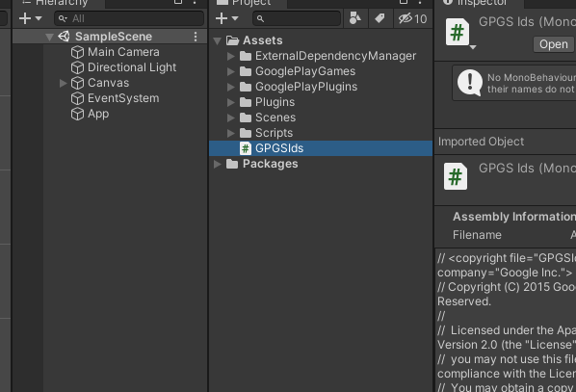Collapse the Assets folder arrow

(217, 40)
